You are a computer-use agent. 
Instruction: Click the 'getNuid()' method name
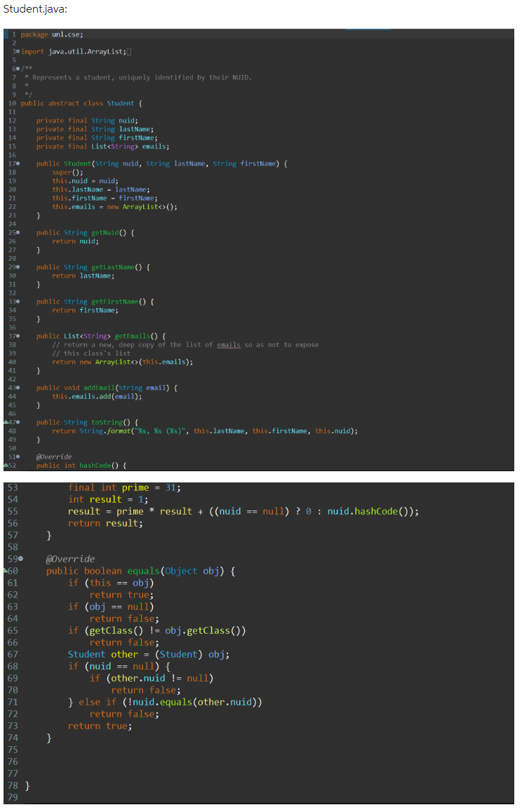point(109,233)
